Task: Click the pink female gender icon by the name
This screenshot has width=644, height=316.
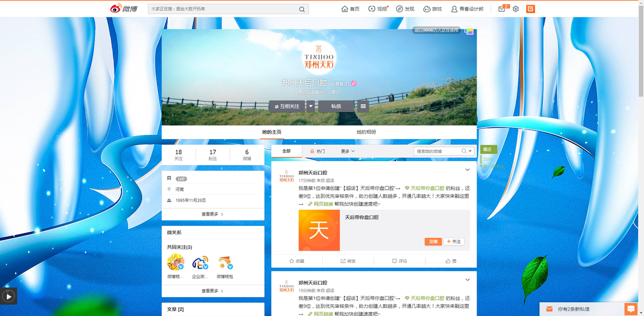Action: click(354, 83)
